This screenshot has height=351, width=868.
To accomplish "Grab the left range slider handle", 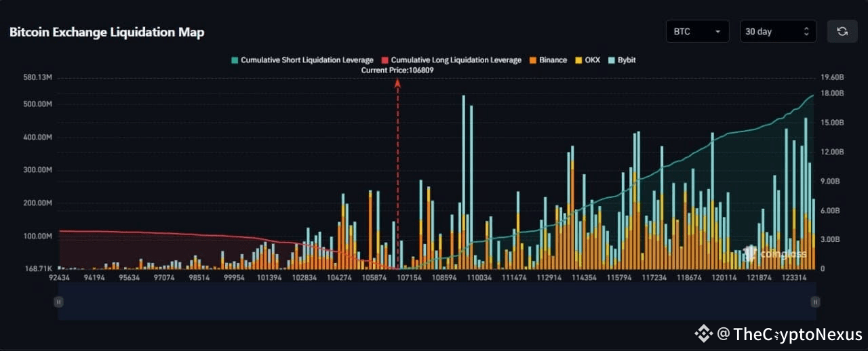I will (x=58, y=302).
